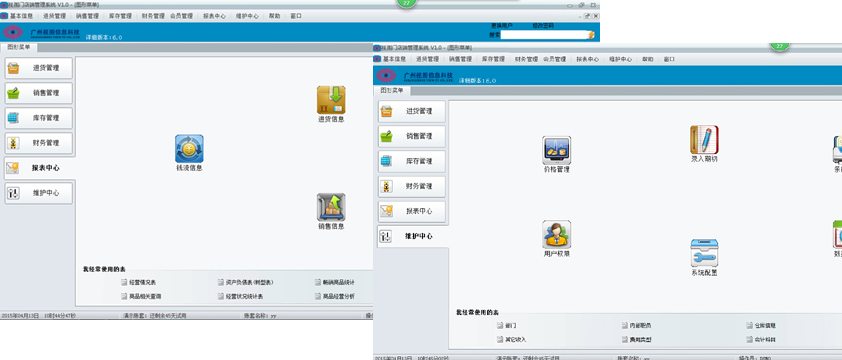Open 商品经营分析 shortcut in left window

click(335, 296)
